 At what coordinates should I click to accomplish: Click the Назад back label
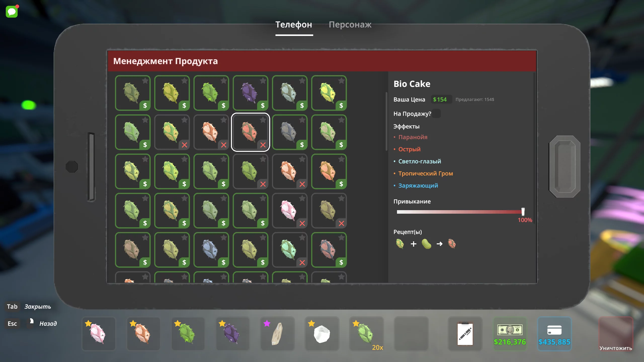pos(48,324)
